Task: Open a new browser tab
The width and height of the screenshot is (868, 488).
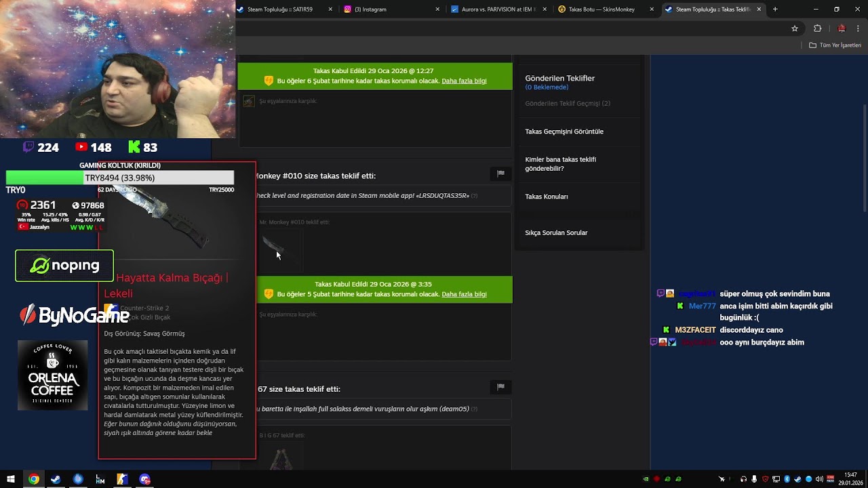Action: 775,9
